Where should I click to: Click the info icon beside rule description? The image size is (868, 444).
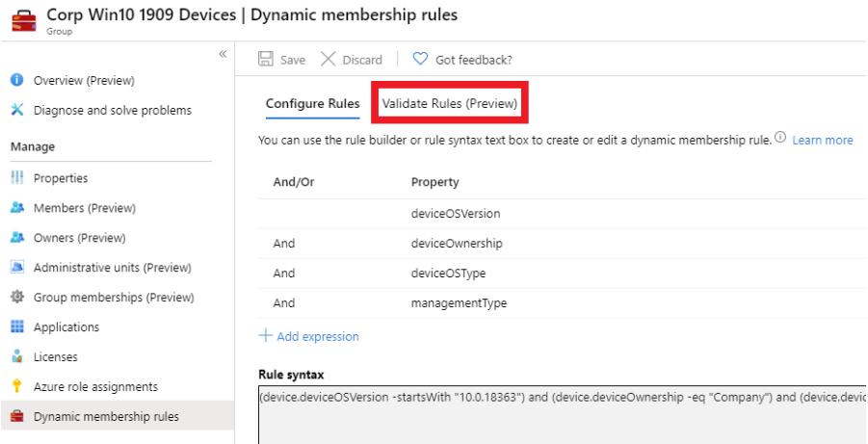[x=780, y=138]
